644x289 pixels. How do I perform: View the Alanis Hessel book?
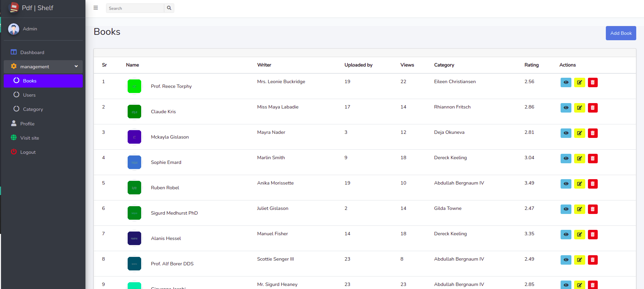(566, 235)
